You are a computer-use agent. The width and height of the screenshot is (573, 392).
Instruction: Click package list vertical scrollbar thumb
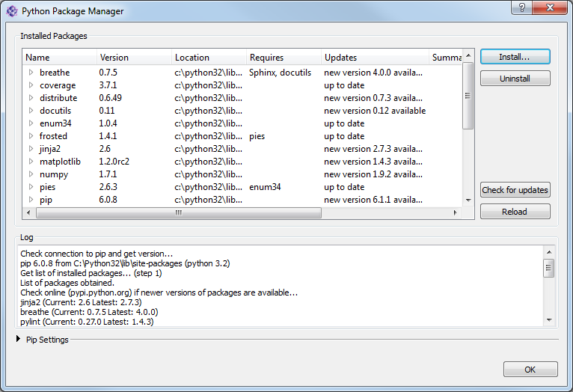[468, 96]
